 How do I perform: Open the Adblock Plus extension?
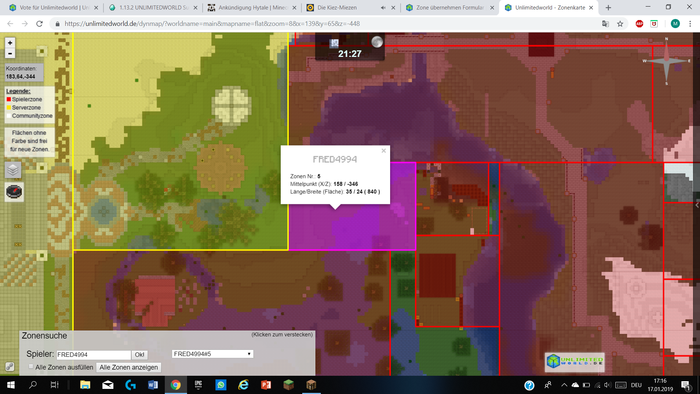(639, 24)
